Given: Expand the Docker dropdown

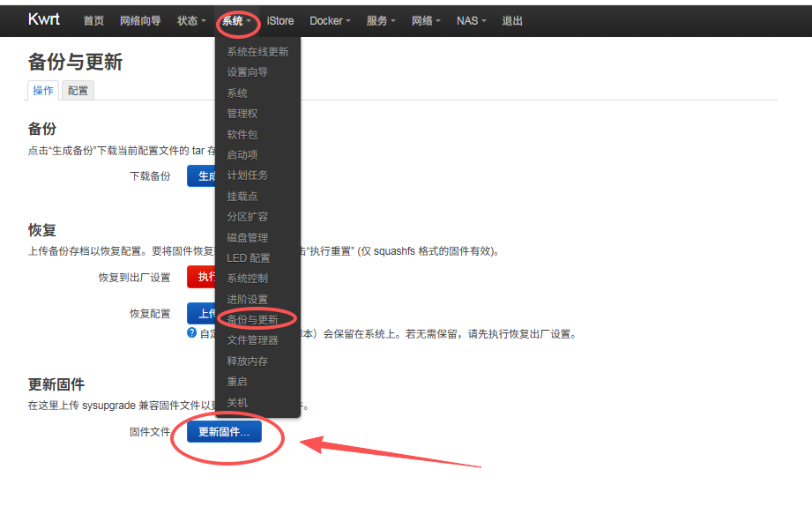Looking at the screenshot, I should (x=329, y=20).
